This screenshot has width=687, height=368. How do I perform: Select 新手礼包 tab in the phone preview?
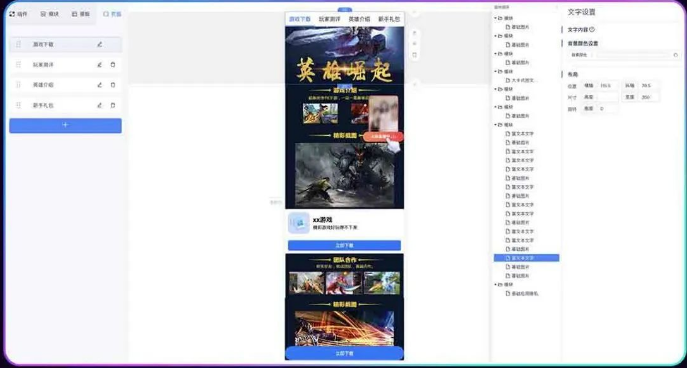389,19
